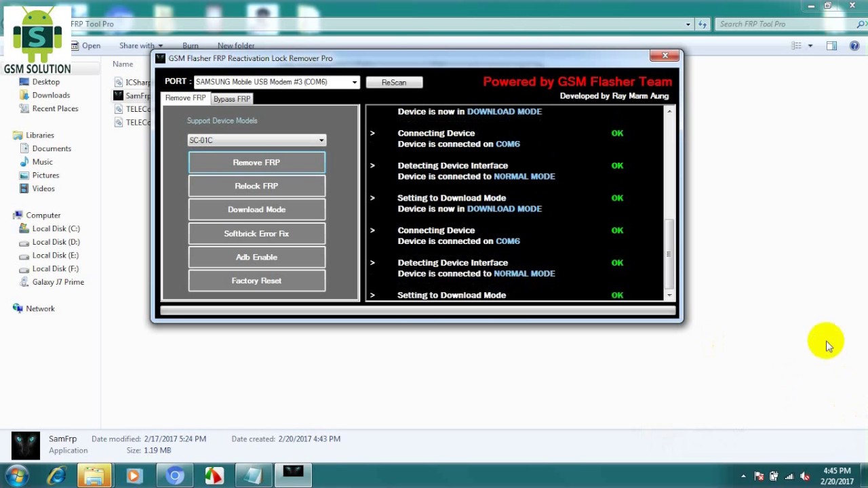Click the volume icon in system tray

pyautogui.click(x=804, y=476)
